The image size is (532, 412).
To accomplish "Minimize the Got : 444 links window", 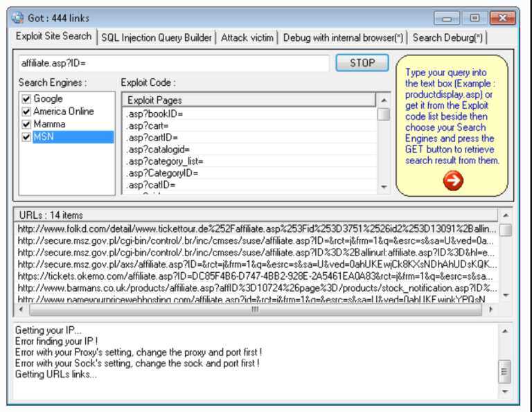I will pyautogui.click(x=447, y=18).
